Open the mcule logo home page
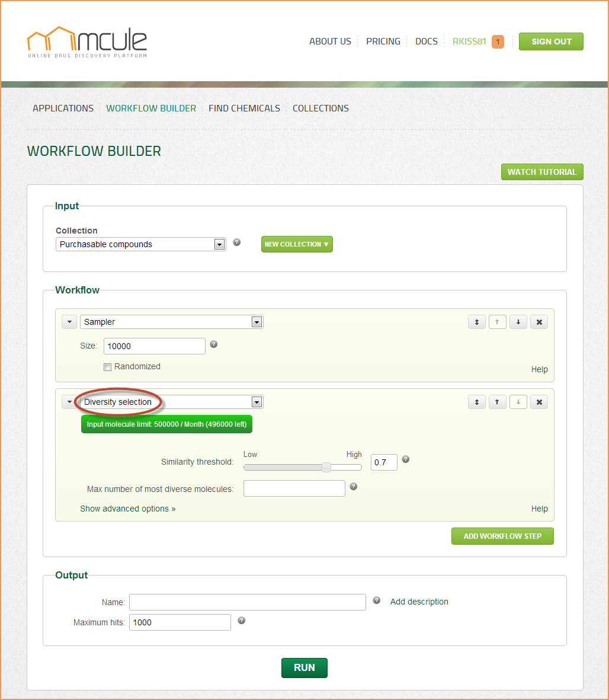 (87, 41)
